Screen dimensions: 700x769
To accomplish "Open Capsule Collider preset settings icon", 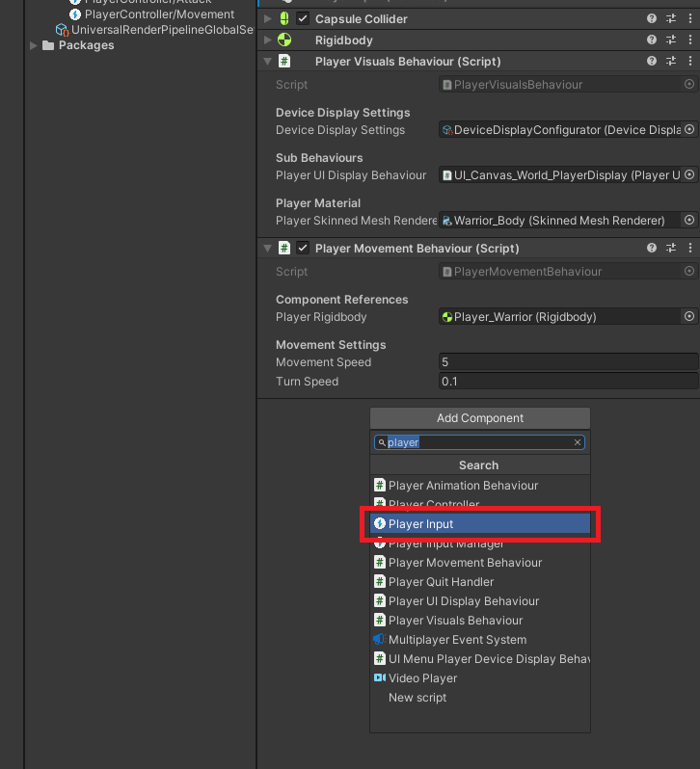I will [x=671, y=18].
